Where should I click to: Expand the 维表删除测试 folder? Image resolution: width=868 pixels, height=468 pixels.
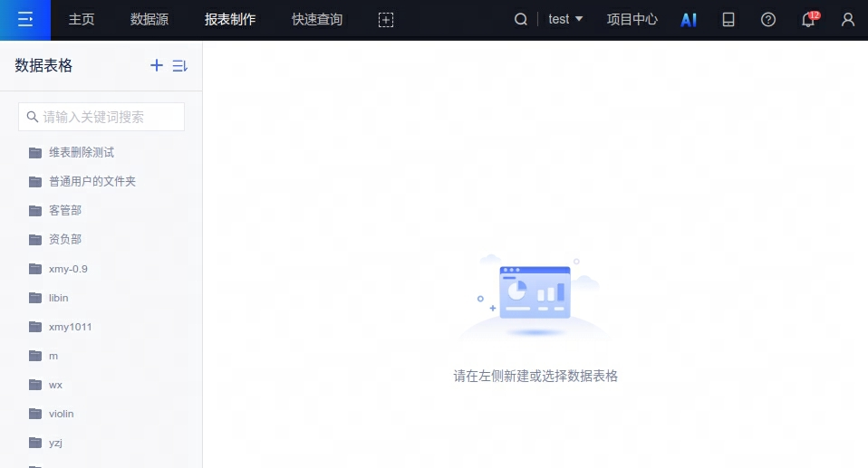coord(82,152)
